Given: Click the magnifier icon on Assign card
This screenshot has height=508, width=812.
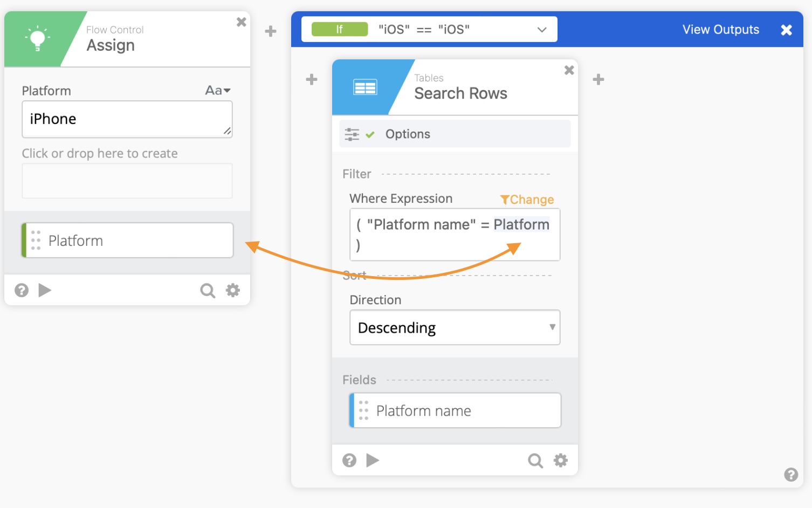Looking at the screenshot, I should point(207,291).
